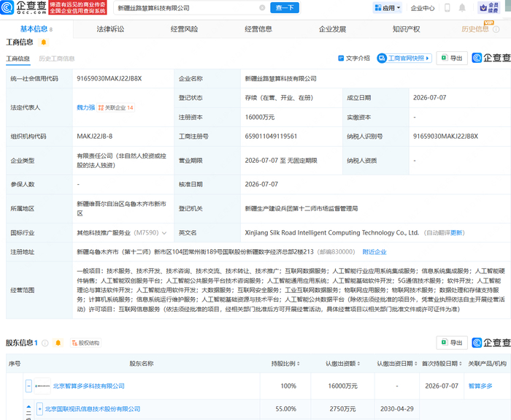The height and width of the screenshot is (420, 511).
Task: Select the 工商信息 sub-tab
Action: [18, 58]
